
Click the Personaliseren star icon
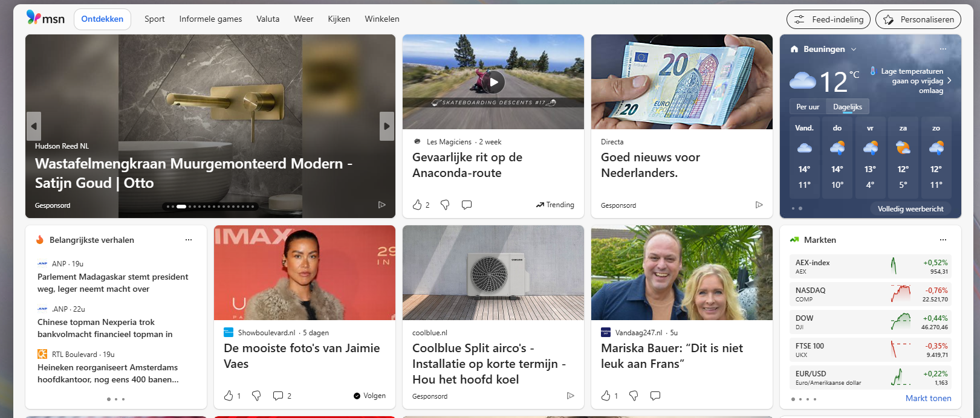tap(888, 19)
